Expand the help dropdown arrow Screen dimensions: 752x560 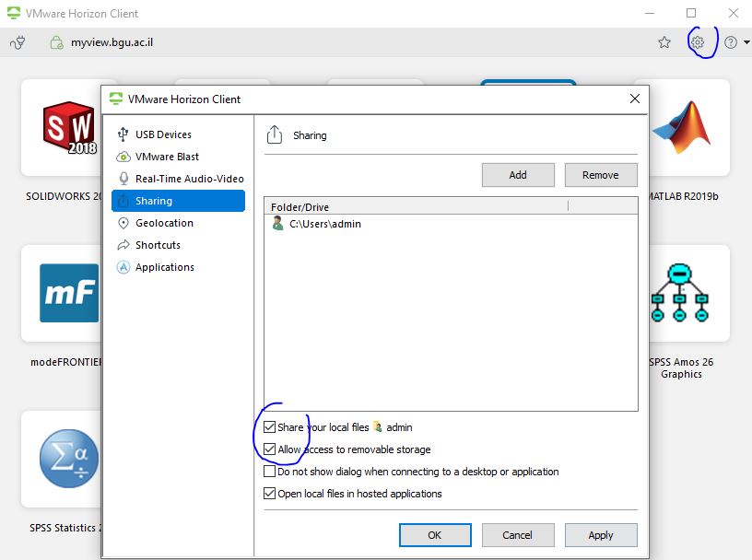coord(746,42)
